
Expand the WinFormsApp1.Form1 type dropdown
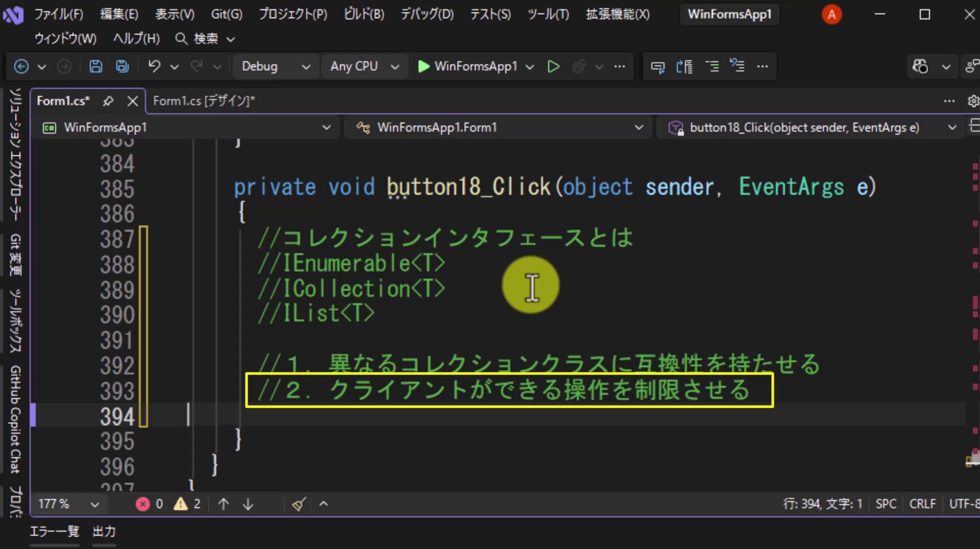[499, 128]
